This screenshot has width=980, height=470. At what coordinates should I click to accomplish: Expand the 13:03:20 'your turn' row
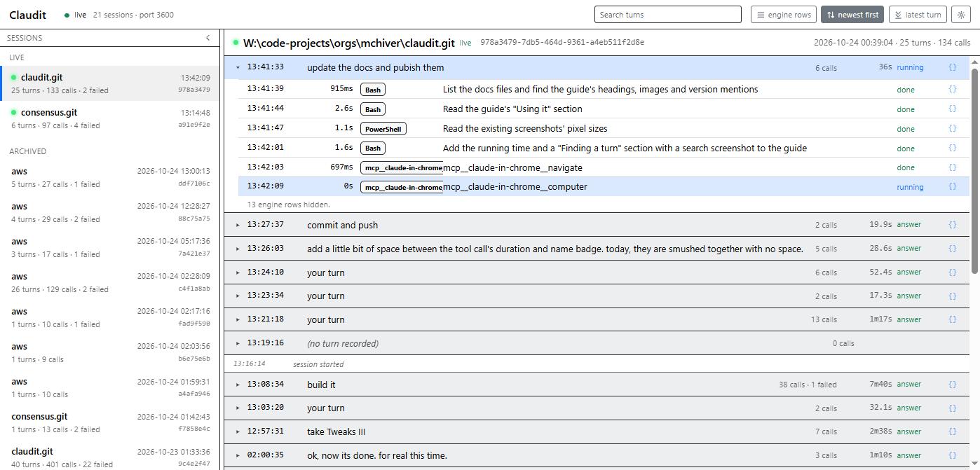[238, 408]
